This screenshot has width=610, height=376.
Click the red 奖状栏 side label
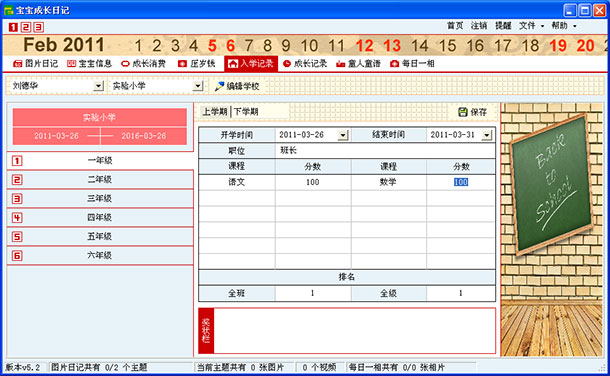click(x=206, y=331)
